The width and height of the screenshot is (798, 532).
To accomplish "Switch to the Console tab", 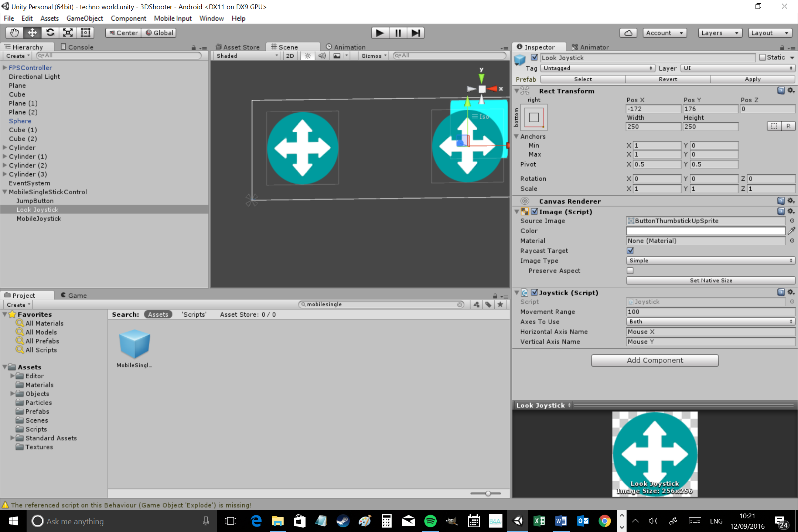I will tap(77, 47).
